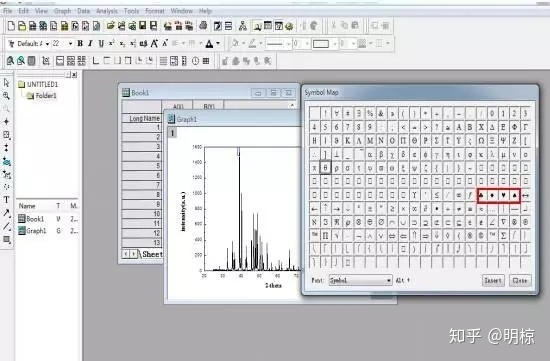Image resolution: width=550 pixels, height=361 pixels.
Task: Open the Format menu
Action: [x=155, y=11]
